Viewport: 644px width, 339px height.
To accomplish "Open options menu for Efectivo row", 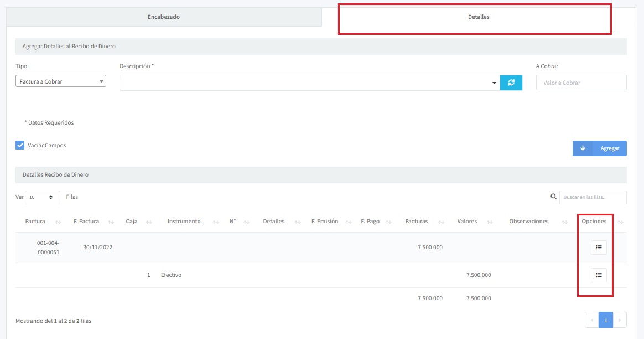I will point(599,275).
